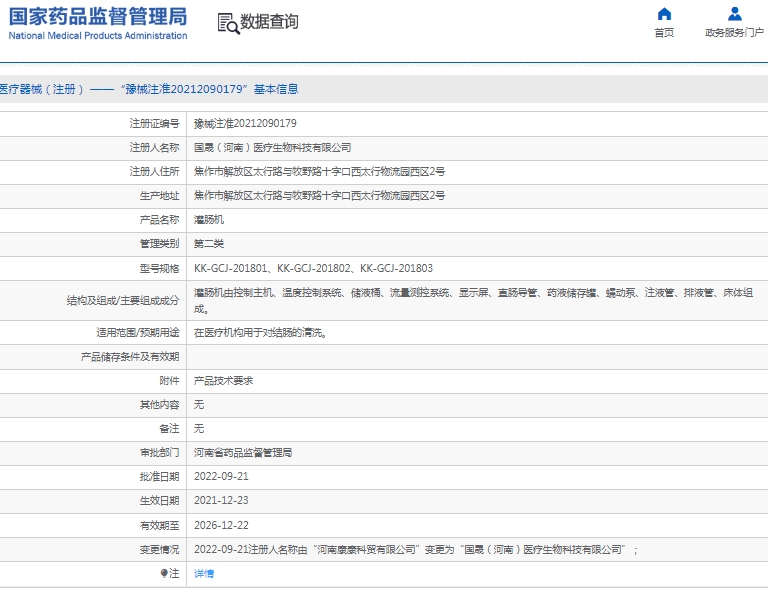Click the 生效日期 label

tap(159, 500)
